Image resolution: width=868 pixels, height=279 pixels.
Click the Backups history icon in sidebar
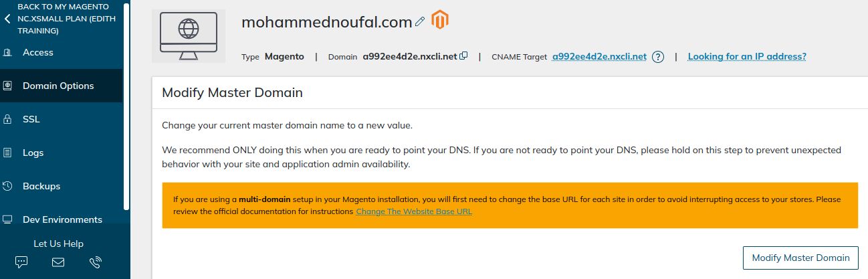[8, 186]
